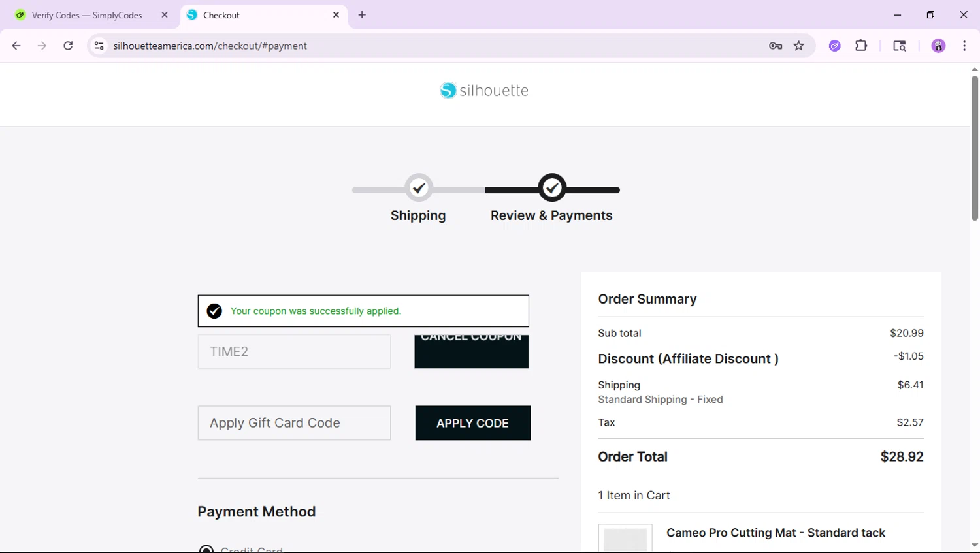Click the coupon success checkmark icon
The image size is (980, 553).
pyautogui.click(x=214, y=311)
